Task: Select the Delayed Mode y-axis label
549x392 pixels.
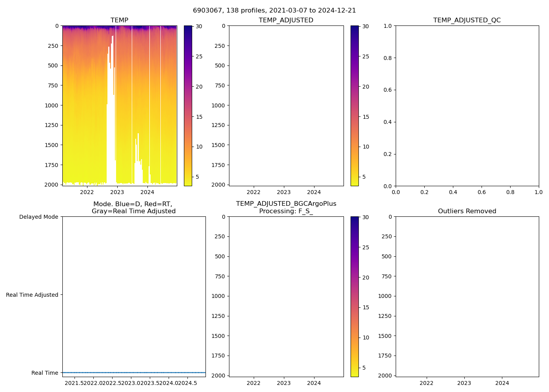Action: (x=38, y=217)
